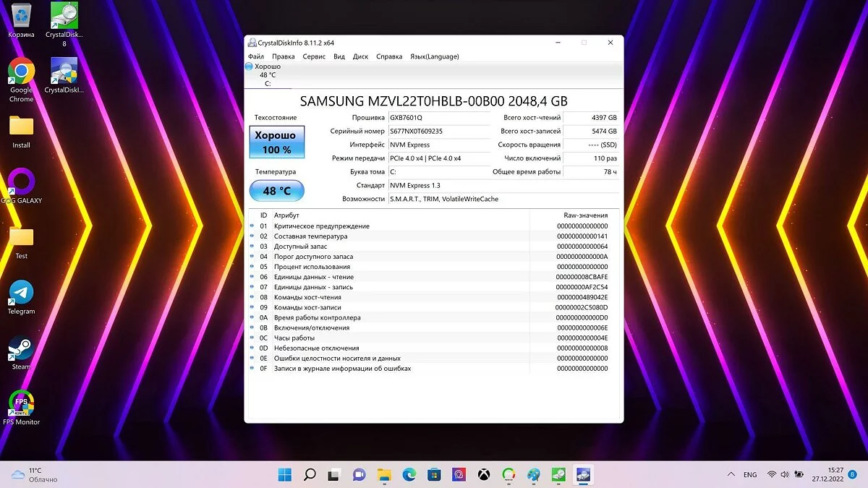
Task: Select the Часы работы attribute row
Action: pos(294,338)
